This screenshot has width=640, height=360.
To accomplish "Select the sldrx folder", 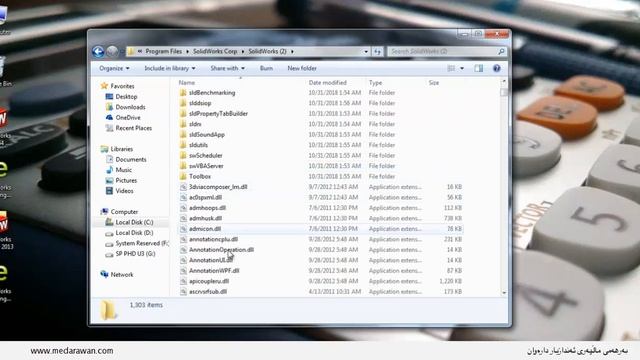I will pos(195,124).
